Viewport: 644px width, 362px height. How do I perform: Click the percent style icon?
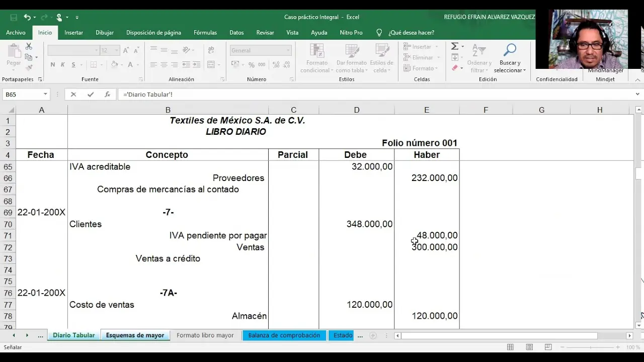(251, 65)
